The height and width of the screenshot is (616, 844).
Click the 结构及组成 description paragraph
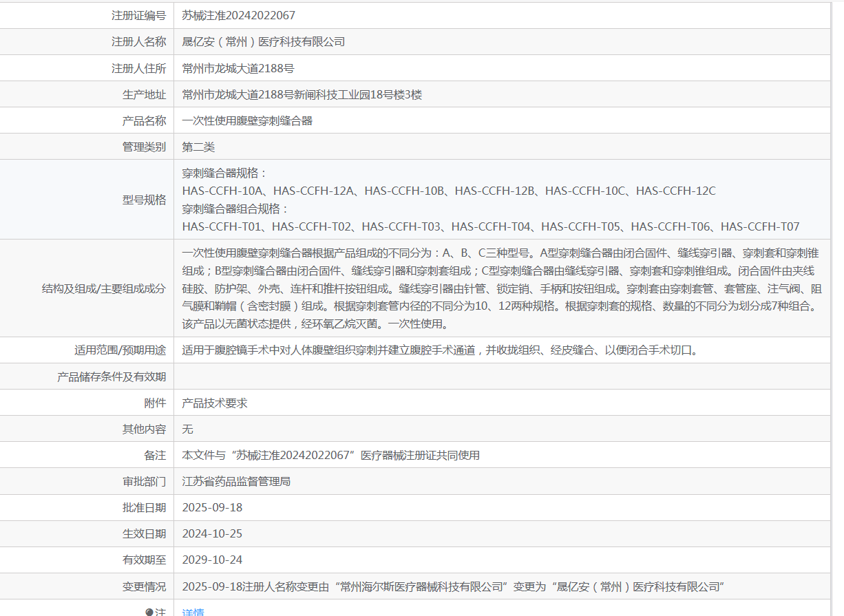(x=502, y=288)
